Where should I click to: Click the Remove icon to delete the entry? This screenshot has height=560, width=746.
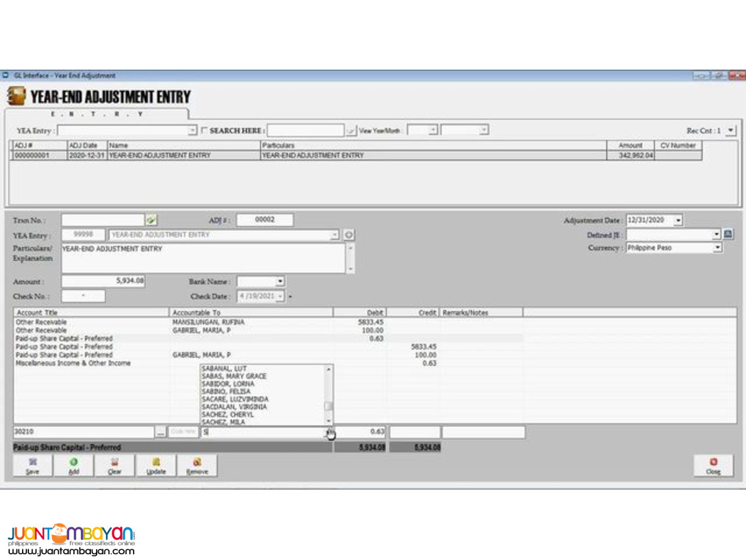(x=197, y=465)
